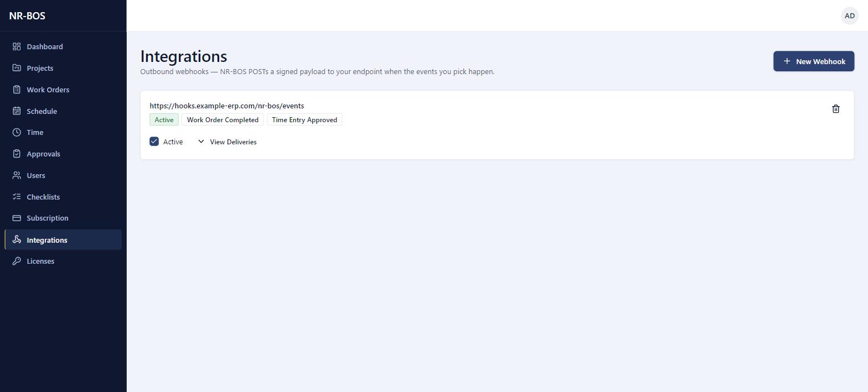Viewport: 868px width, 392px height.
Task: Click the Integrations page heading
Action: tap(184, 56)
